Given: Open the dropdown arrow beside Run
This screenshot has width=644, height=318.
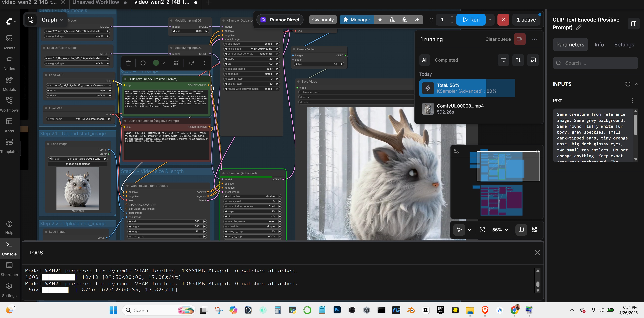Looking at the screenshot, I should coord(490,20).
